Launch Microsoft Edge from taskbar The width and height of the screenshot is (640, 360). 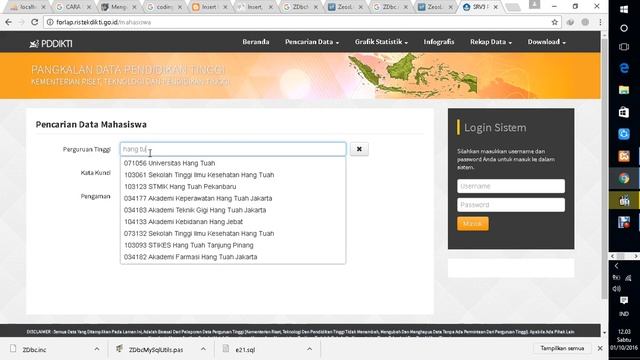pos(624,68)
